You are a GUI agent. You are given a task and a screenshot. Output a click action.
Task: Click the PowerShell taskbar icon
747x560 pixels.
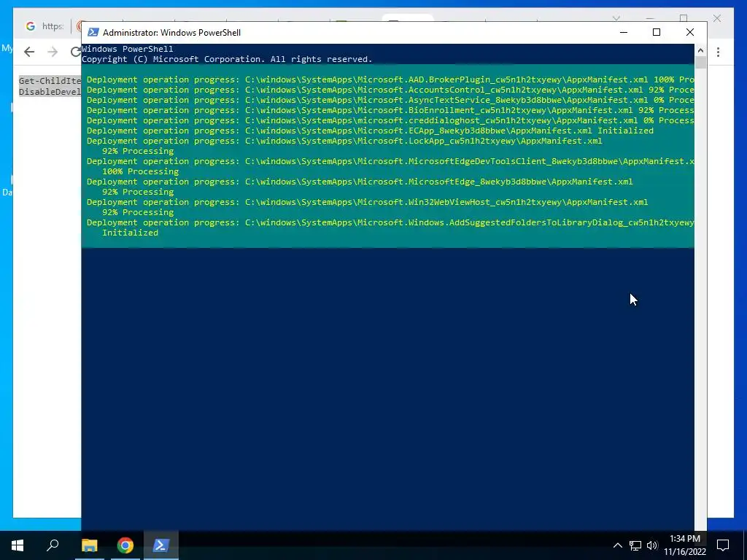pos(160,545)
